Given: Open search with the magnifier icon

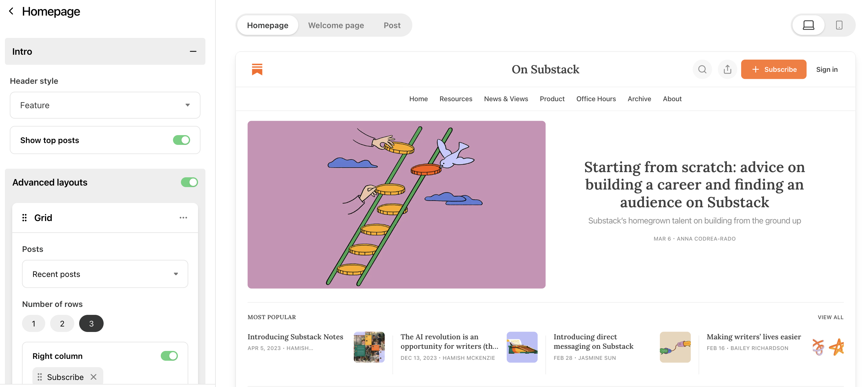Looking at the screenshot, I should pyautogui.click(x=702, y=69).
